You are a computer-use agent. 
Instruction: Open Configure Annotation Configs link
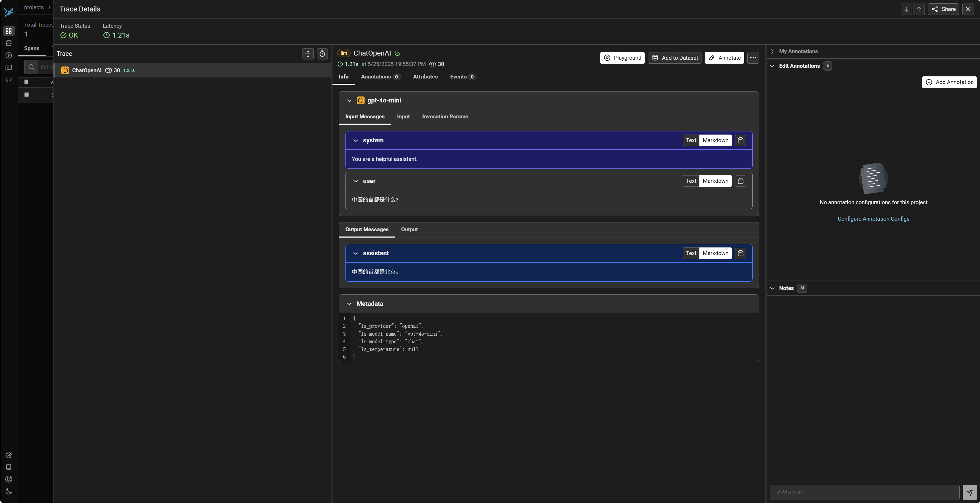873,219
